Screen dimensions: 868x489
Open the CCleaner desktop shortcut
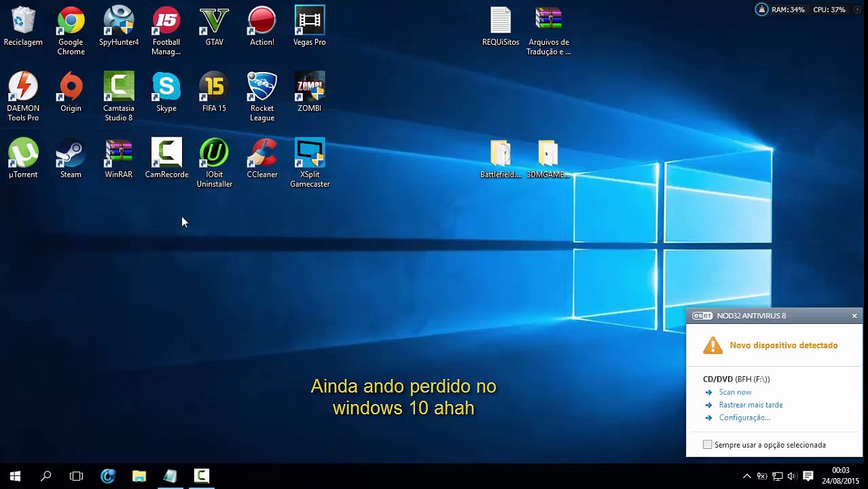pyautogui.click(x=262, y=159)
